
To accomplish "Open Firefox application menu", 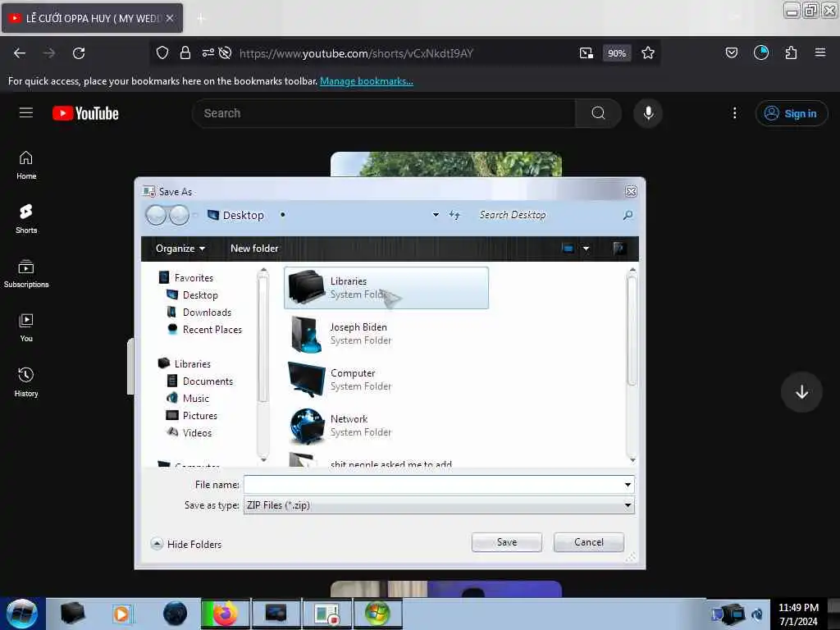I will (x=820, y=53).
